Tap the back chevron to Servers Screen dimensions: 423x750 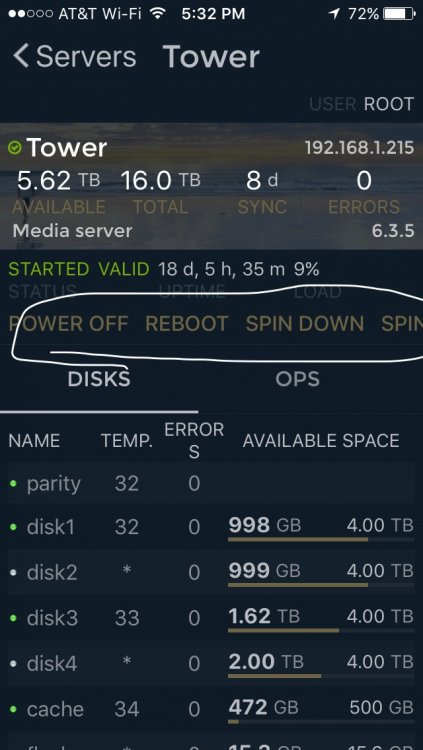pyautogui.click(x=22, y=56)
